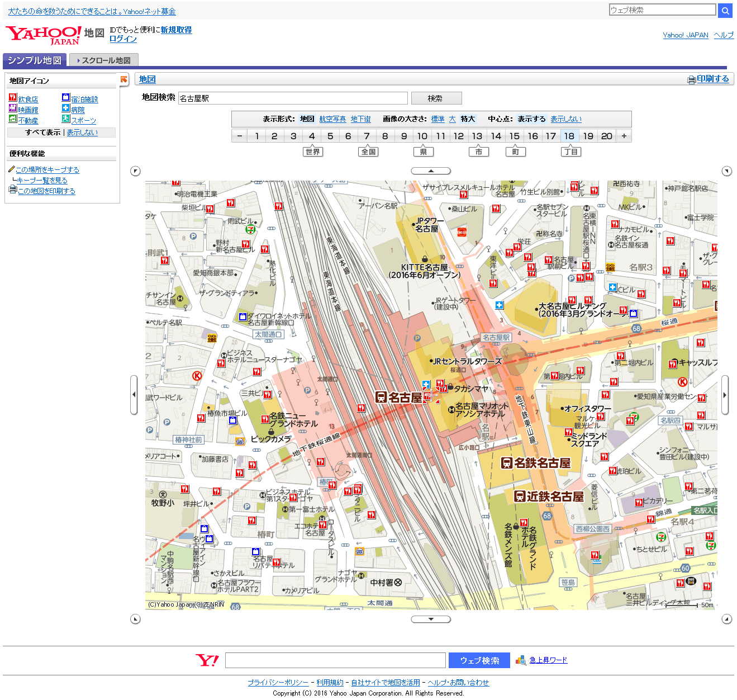Open the Yahoo! JAPAN 地図 logo
737x700 pixels.
pos(55,35)
